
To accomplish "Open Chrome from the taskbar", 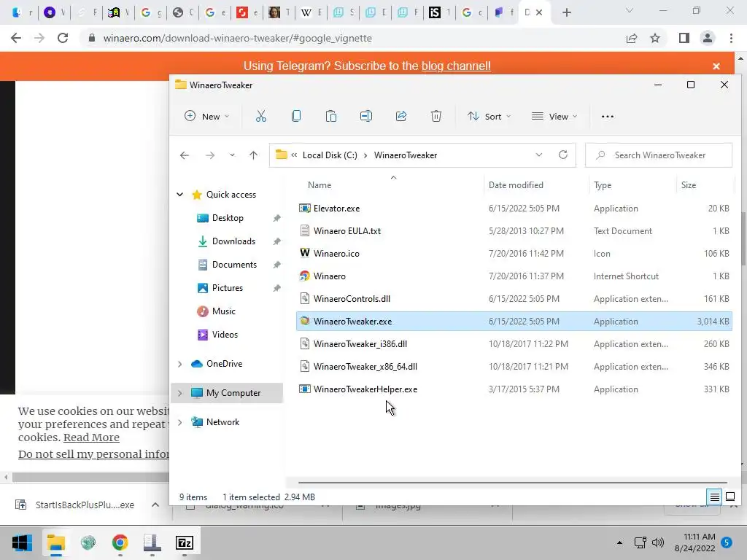I will 120,542.
